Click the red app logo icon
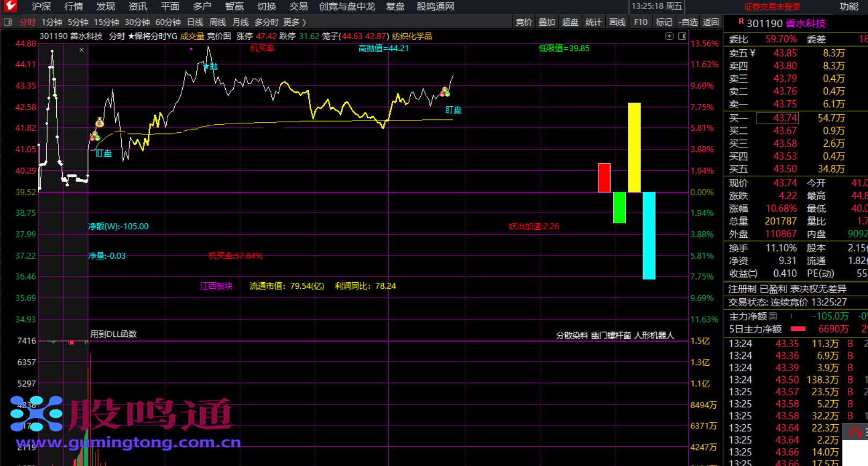Viewport: 868px width, 466px height. coord(10,6)
